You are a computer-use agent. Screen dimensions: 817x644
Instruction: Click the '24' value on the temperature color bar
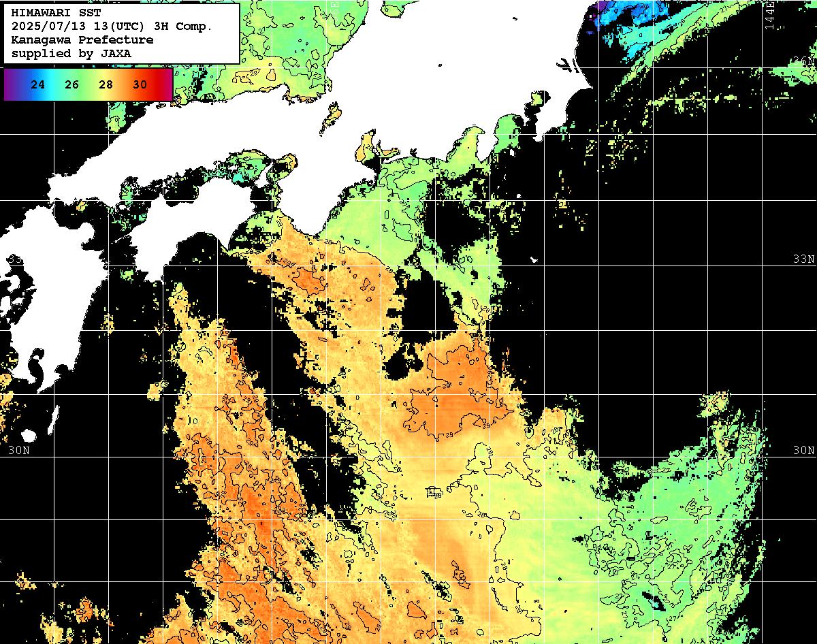point(39,85)
